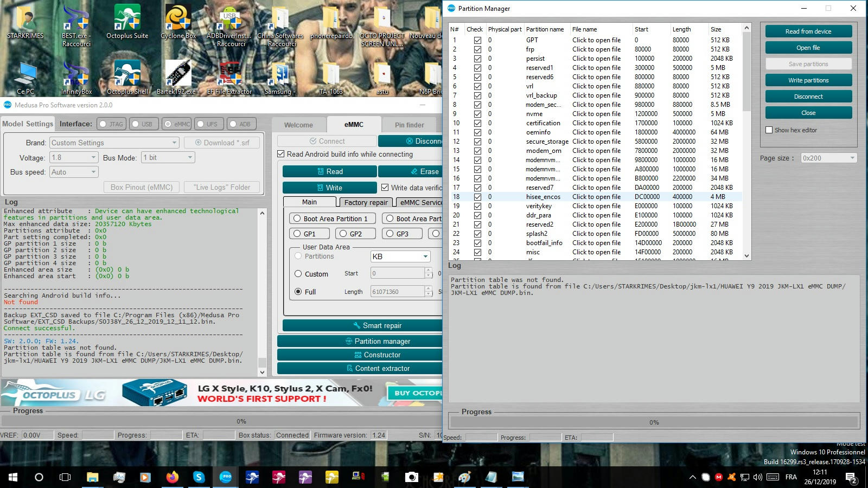The image size is (868, 488).
Task: Open Firefox from the taskbar
Action: [172, 477]
